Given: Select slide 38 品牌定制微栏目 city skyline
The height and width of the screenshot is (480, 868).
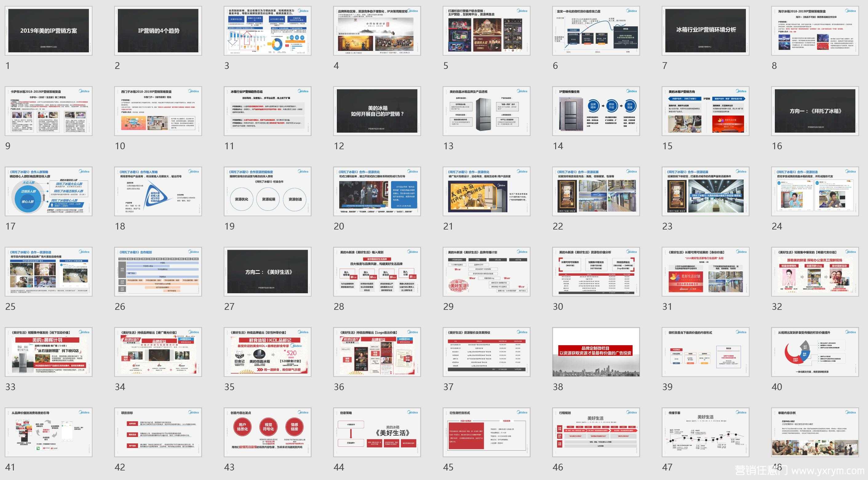Looking at the screenshot, I should point(596,352).
